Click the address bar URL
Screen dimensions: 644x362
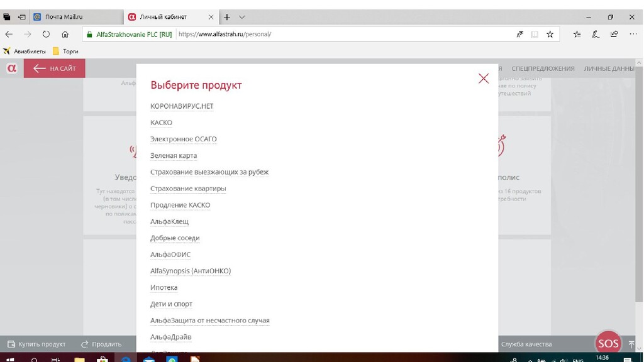[x=225, y=34]
